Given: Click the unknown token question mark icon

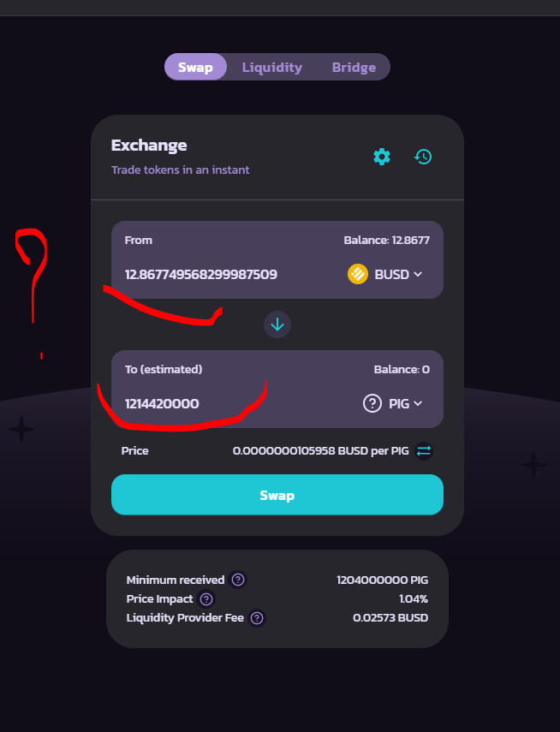Looking at the screenshot, I should (x=372, y=403).
